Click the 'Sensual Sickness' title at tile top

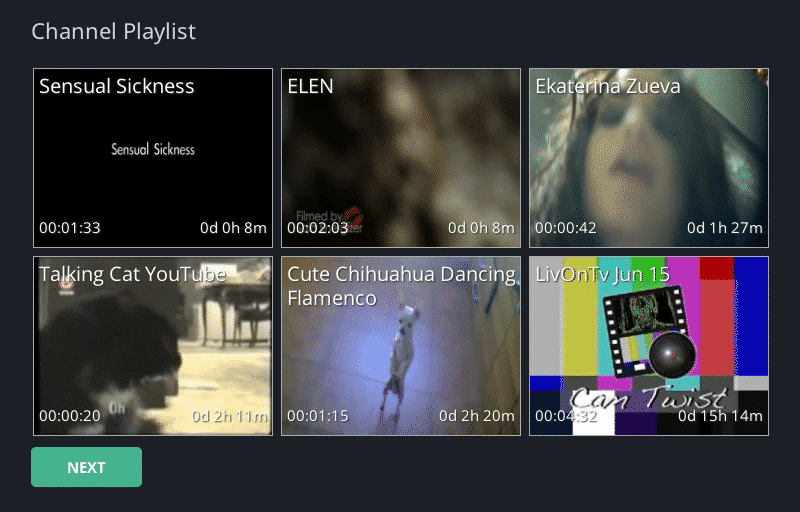click(117, 86)
